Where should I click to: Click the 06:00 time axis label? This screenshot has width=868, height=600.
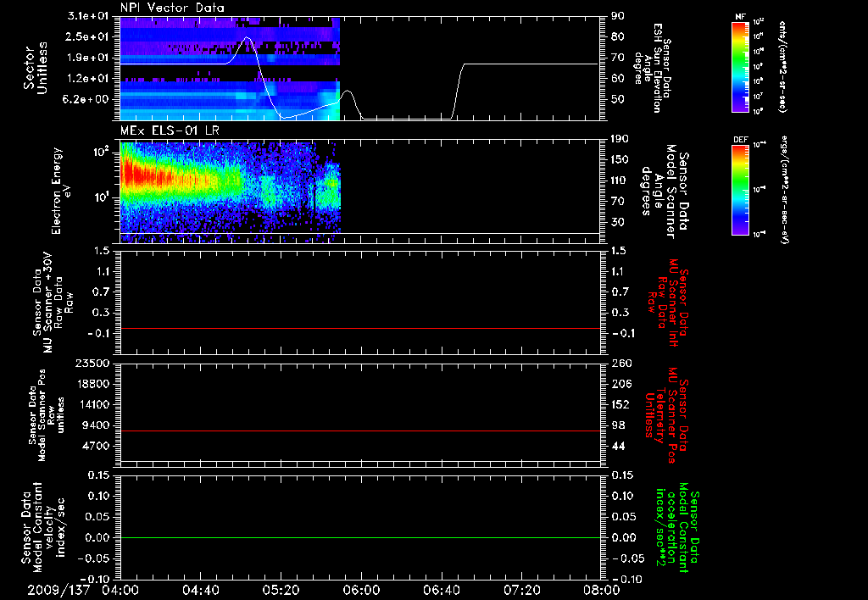tap(361, 591)
